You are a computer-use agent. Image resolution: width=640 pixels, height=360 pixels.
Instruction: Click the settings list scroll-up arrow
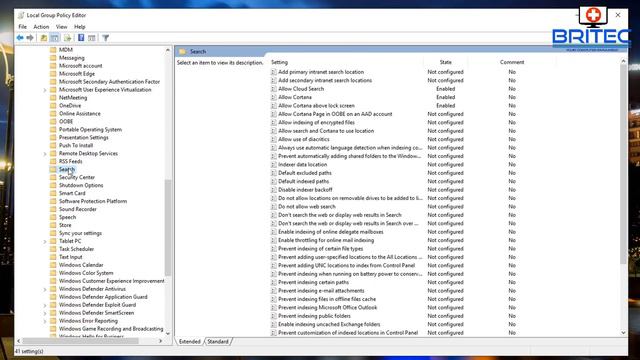coord(623,61)
